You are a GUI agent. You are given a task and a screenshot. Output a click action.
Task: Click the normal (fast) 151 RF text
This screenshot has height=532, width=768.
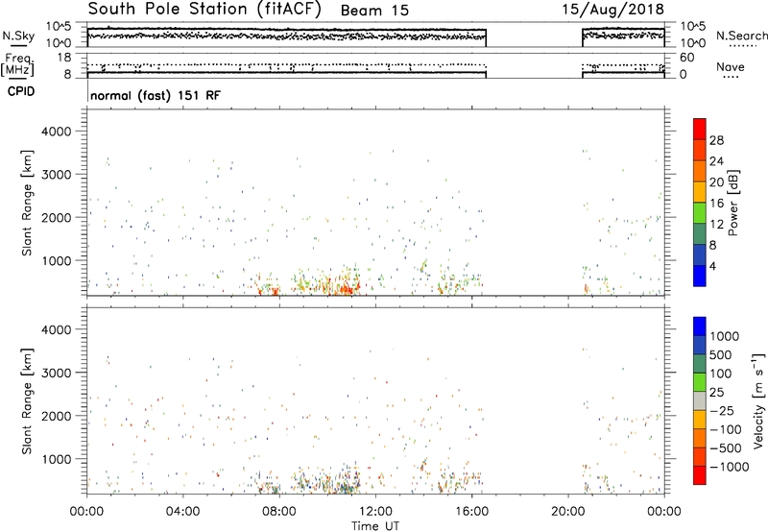pos(156,95)
